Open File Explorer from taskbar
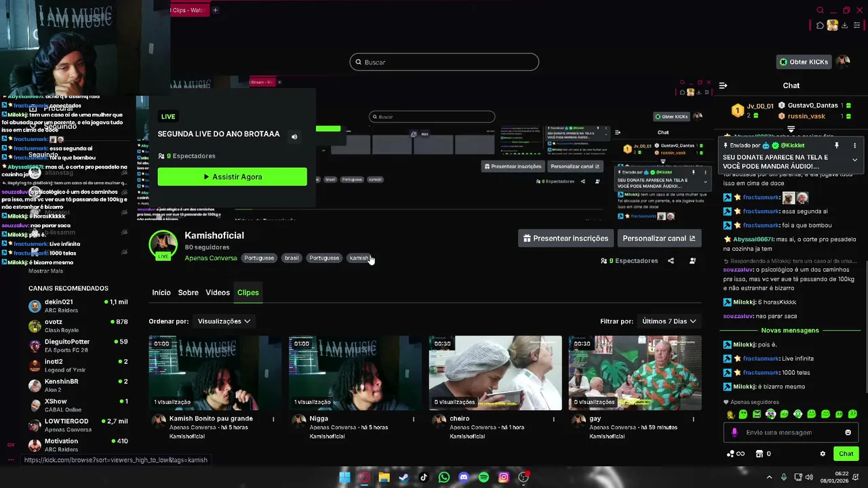 (x=384, y=477)
